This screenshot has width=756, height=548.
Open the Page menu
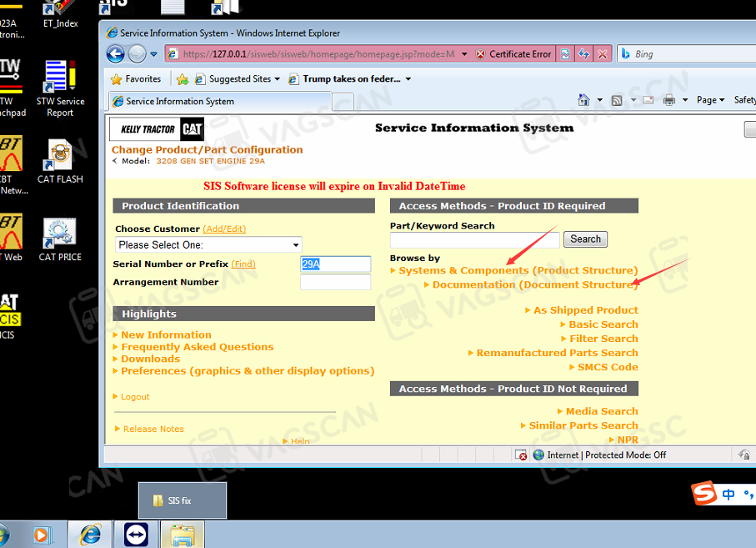[711, 100]
